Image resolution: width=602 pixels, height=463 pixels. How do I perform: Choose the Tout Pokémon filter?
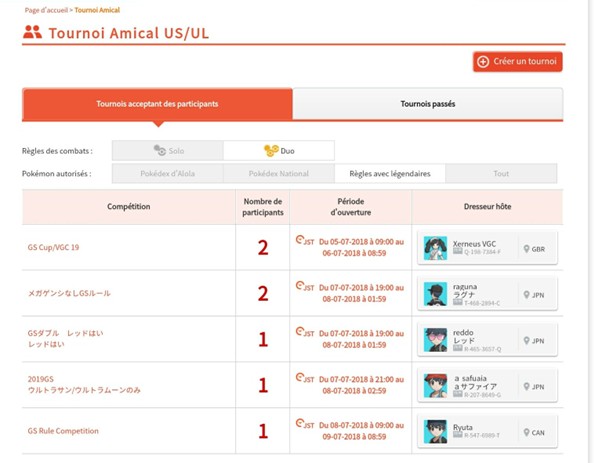click(501, 174)
